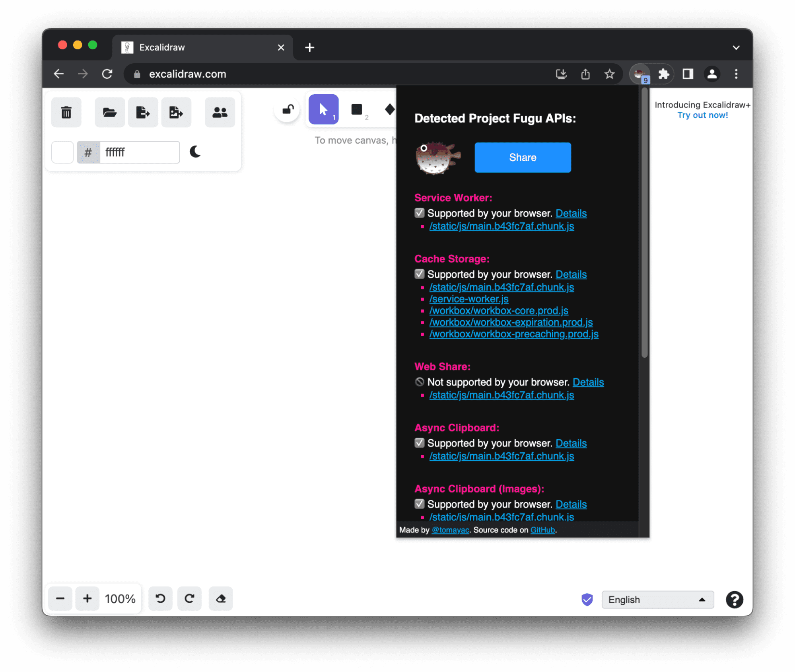The height and width of the screenshot is (672, 795).
Task: Open the browser extension puzzle menu
Action: click(665, 74)
